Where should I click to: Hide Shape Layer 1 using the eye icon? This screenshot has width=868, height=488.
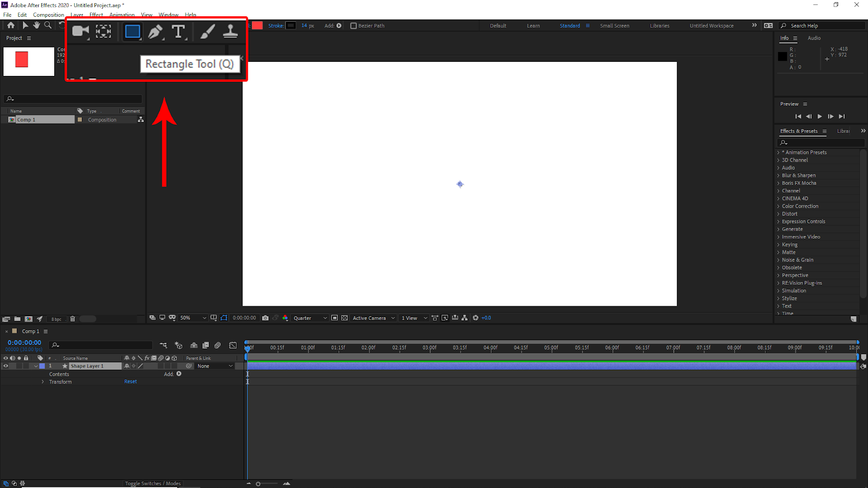[6, 366]
